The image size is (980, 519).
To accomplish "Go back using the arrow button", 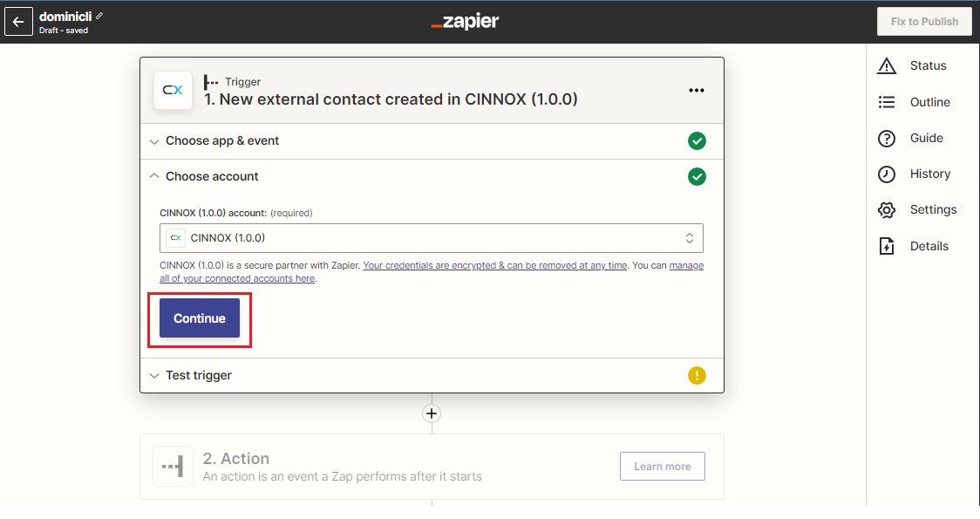I will pos(18,22).
